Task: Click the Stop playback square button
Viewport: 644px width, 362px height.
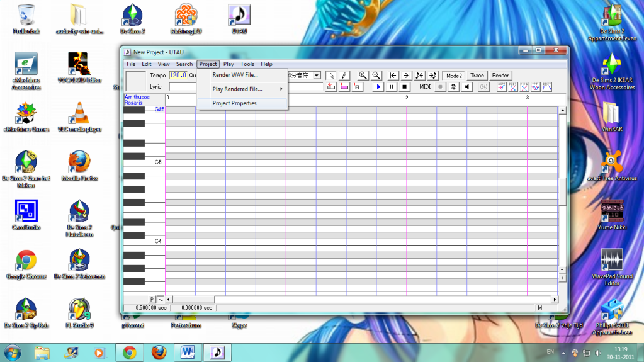Action: (x=405, y=87)
